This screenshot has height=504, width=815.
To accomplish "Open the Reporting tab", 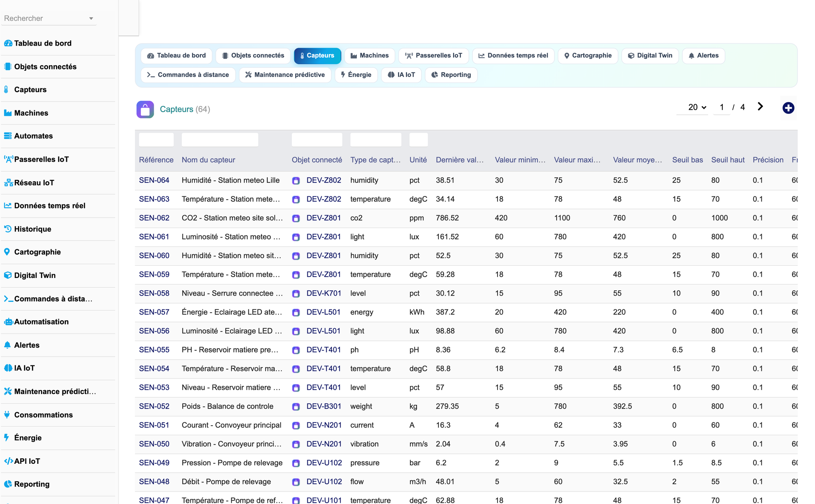I will (x=451, y=75).
